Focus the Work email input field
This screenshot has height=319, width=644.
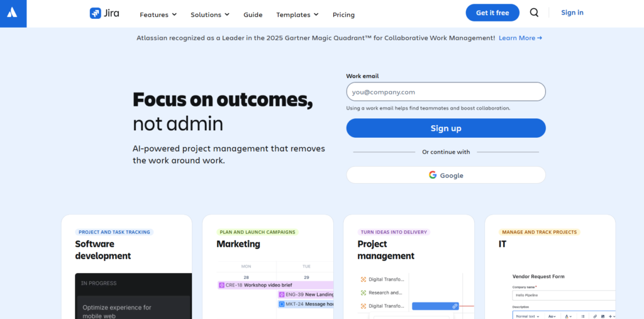click(446, 92)
